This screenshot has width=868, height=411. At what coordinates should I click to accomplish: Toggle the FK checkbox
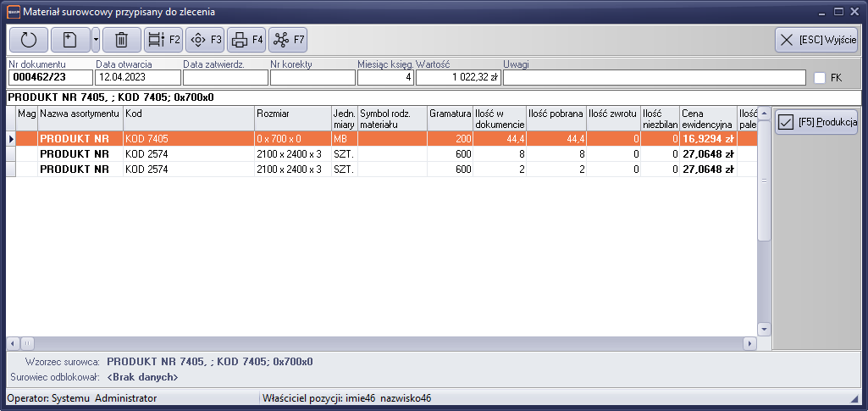pyautogui.click(x=820, y=78)
